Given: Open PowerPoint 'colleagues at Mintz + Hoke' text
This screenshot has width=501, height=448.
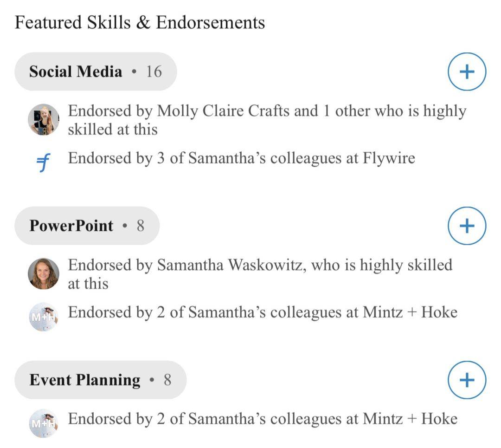Looking at the screenshot, I should [x=263, y=312].
